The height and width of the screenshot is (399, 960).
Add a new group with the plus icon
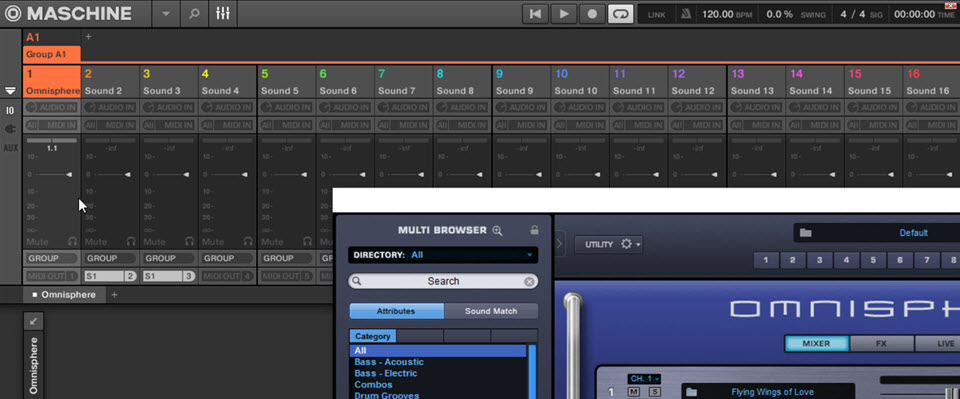point(88,37)
